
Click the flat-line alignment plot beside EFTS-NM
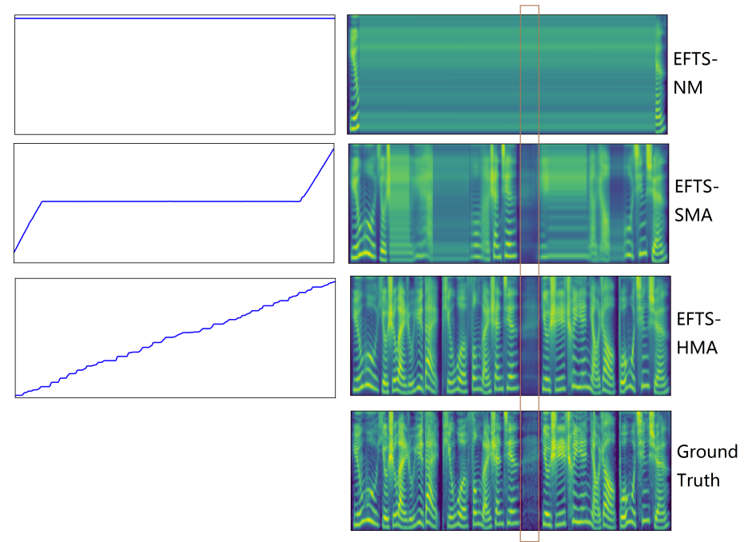(175, 74)
